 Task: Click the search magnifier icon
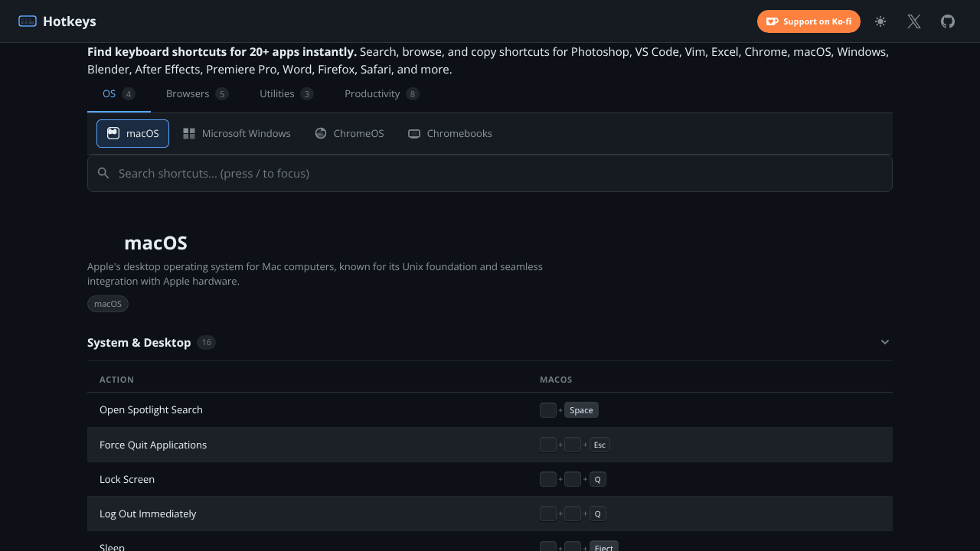[x=103, y=174]
